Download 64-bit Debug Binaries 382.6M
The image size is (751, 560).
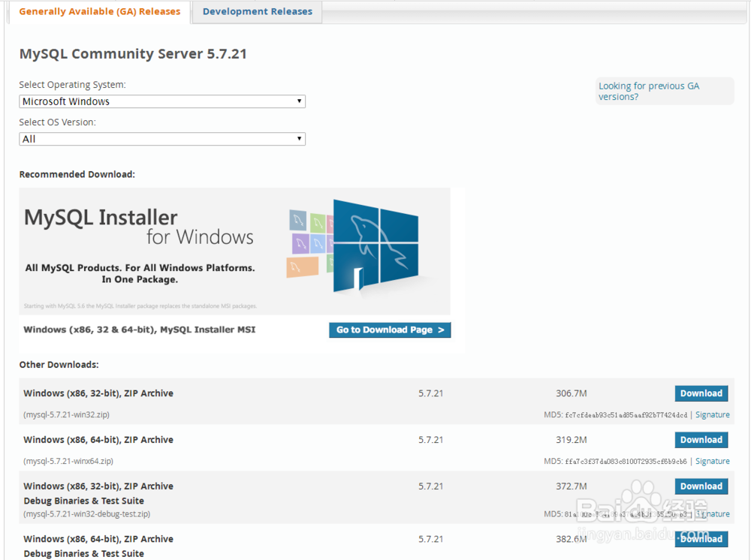(701, 539)
